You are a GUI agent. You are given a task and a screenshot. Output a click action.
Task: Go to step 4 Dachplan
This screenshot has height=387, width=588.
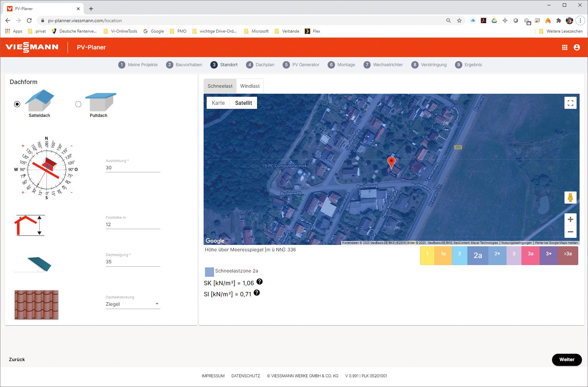pyautogui.click(x=260, y=65)
